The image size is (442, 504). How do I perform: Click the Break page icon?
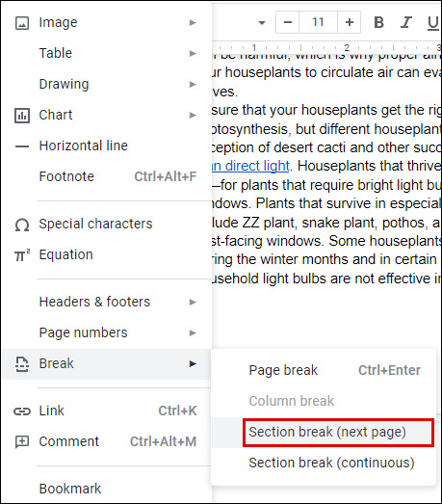click(22, 364)
